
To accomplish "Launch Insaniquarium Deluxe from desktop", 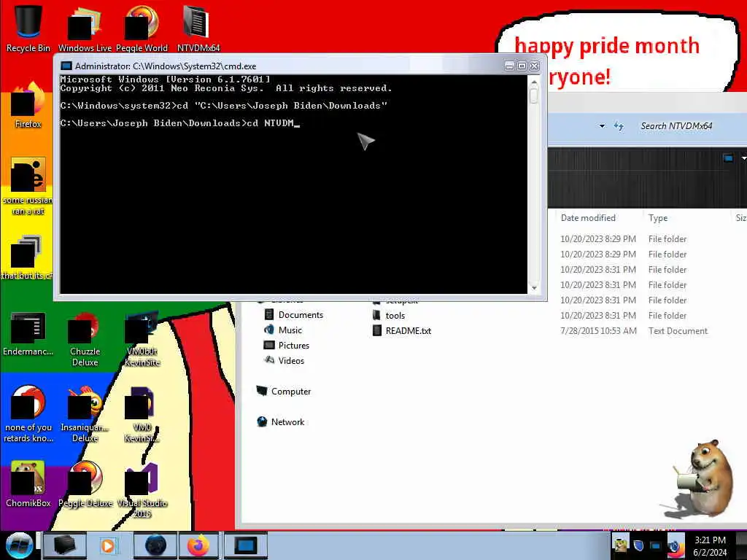I will (x=85, y=413).
